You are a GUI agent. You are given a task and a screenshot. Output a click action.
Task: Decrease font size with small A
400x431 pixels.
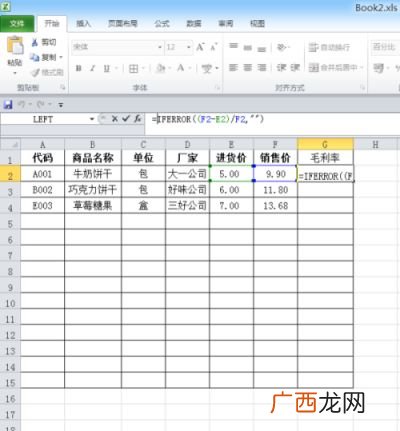click(214, 47)
